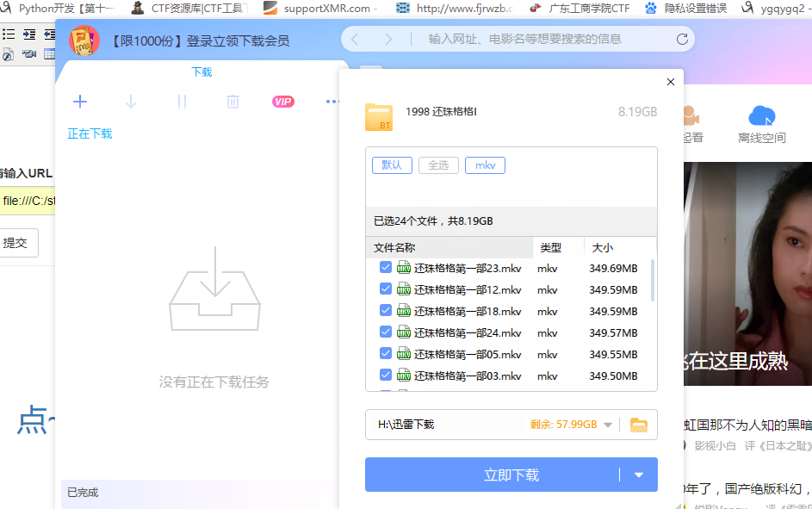812x509 pixels.
Task: Toggle the mkv file type filter
Action: (486, 165)
